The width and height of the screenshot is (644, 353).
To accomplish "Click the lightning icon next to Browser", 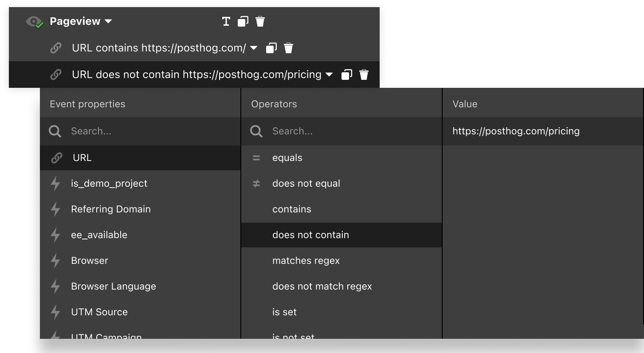I will click(x=55, y=261).
